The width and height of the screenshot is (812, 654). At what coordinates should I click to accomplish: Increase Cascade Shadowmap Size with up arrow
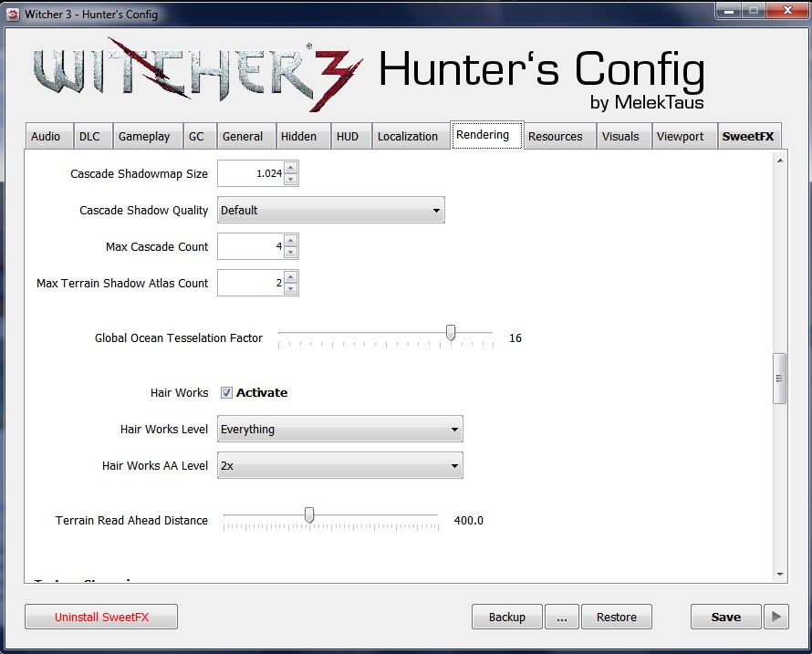[x=290, y=168]
